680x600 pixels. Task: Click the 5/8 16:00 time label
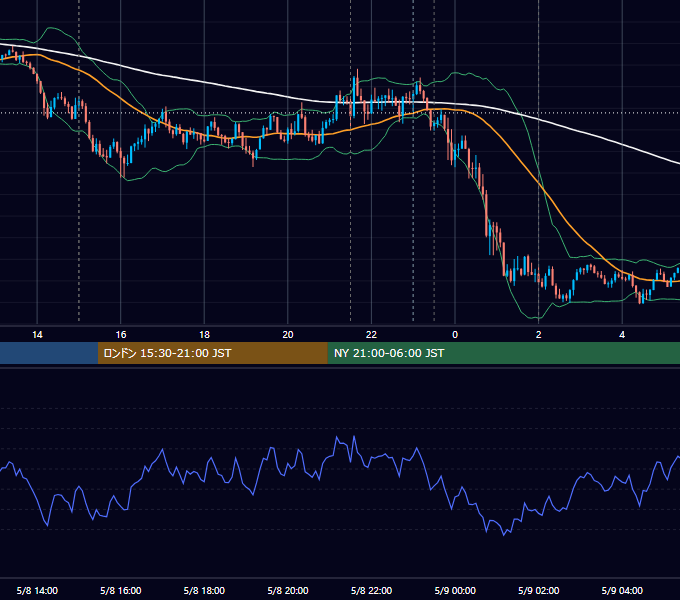tap(121, 590)
